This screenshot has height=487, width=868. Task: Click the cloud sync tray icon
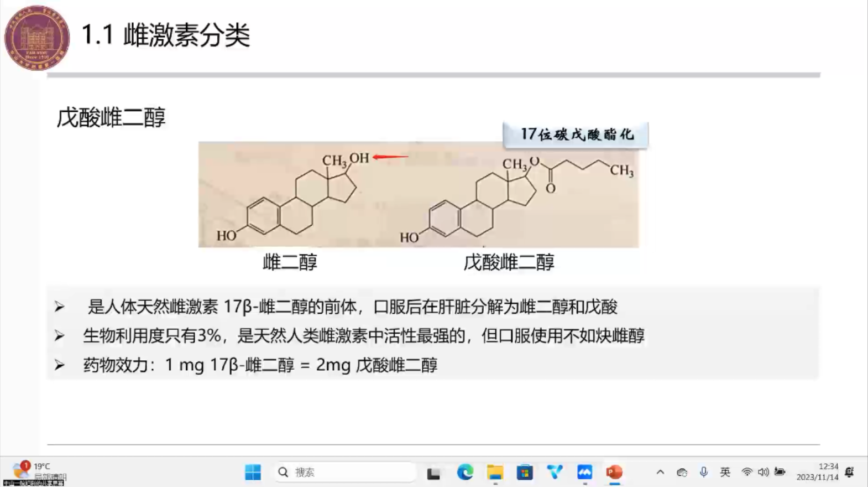point(682,472)
